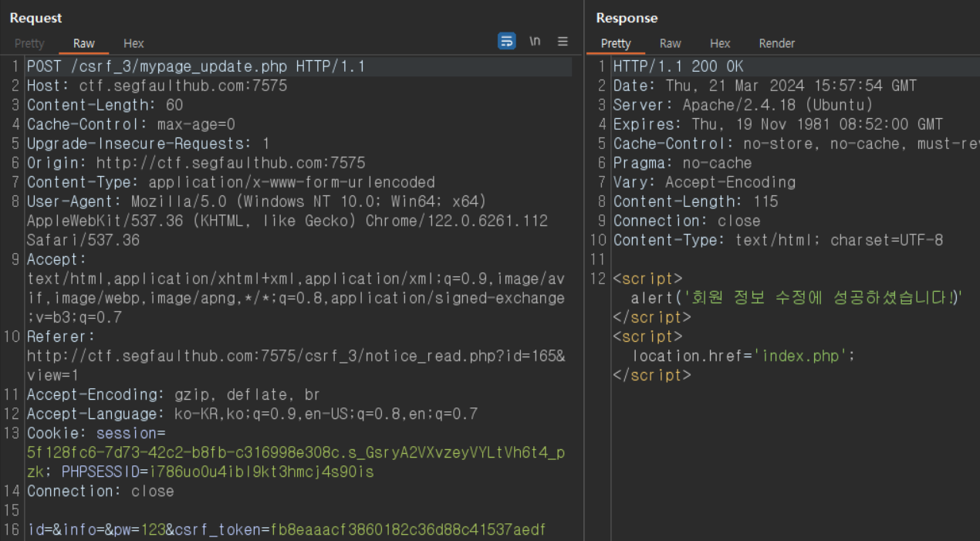
Task: Click the pw=123 parameter in request body
Action: click(x=140, y=529)
